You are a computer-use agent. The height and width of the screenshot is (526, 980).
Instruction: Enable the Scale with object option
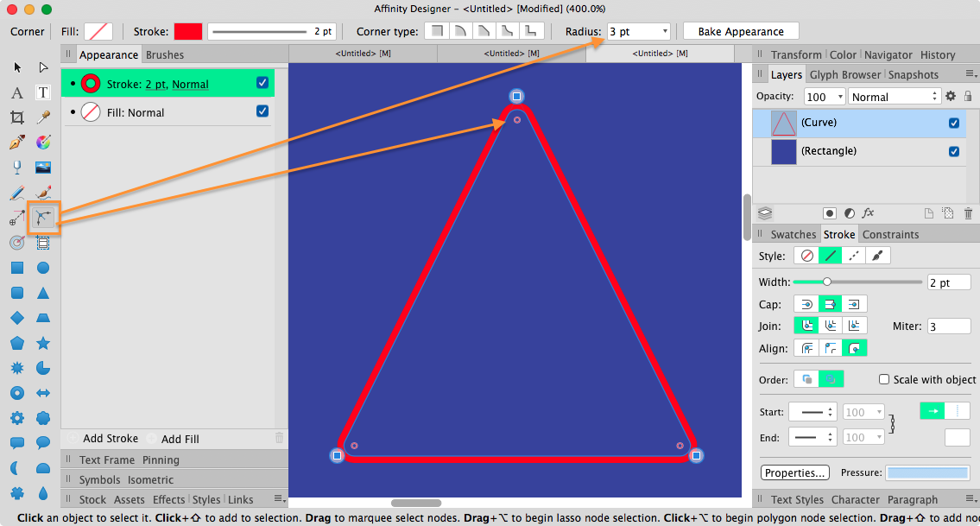point(884,379)
